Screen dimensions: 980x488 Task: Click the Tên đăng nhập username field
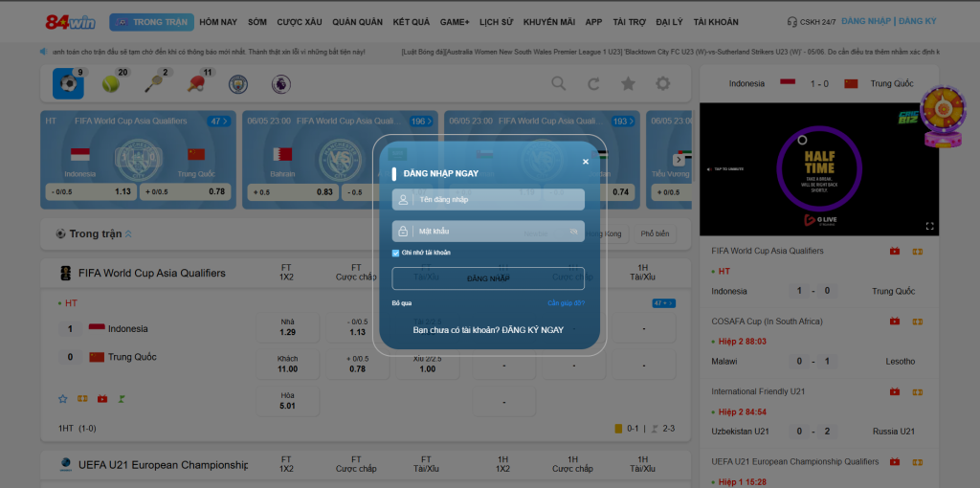coord(488,199)
